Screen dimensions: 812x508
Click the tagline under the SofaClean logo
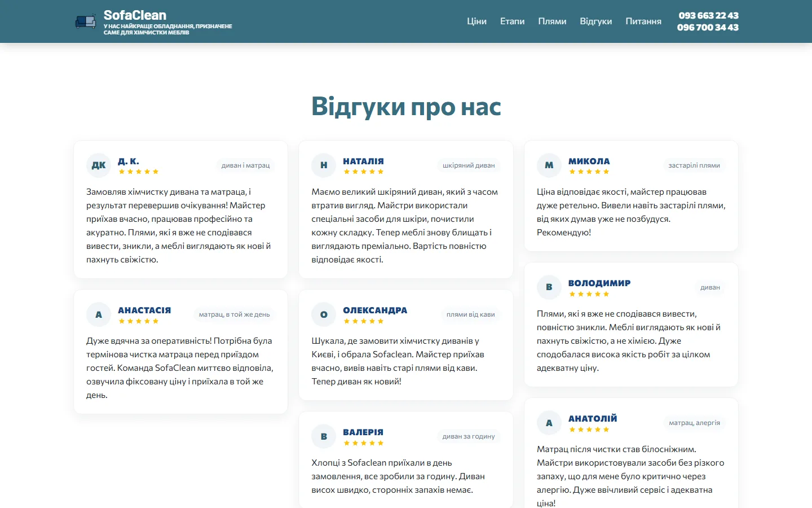click(x=168, y=29)
